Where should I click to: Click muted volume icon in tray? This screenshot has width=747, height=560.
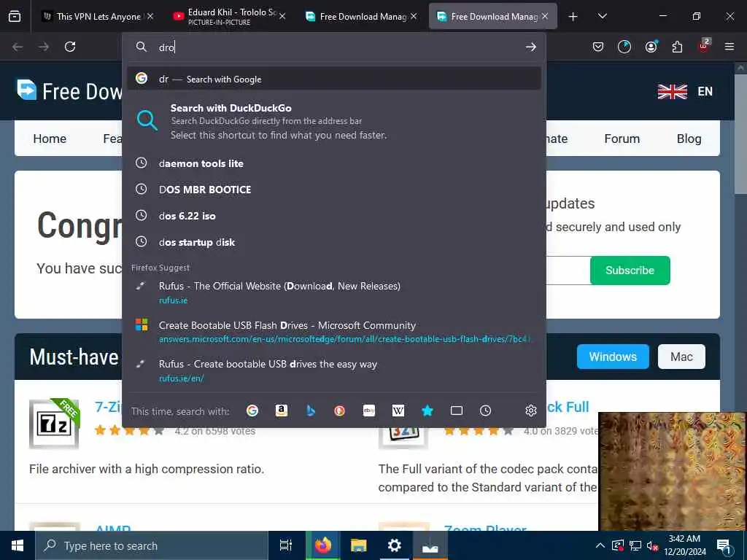(x=651, y=545)
